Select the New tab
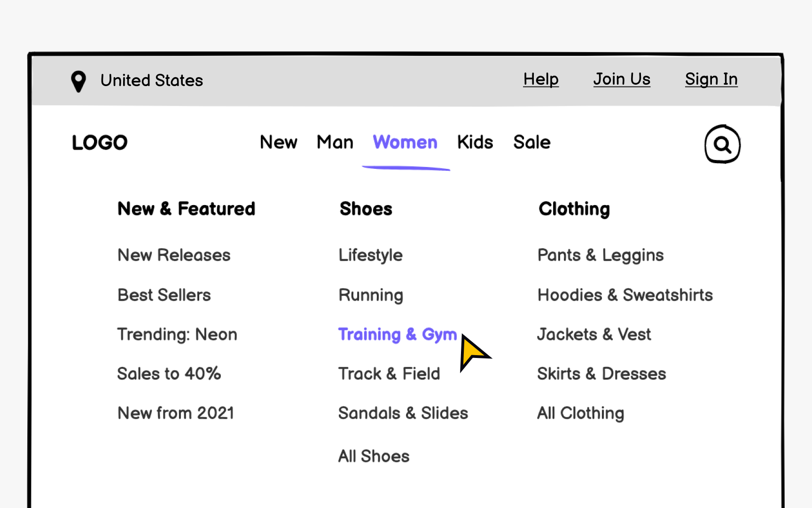Screen dimensions: 812x508 pos(279,142)
